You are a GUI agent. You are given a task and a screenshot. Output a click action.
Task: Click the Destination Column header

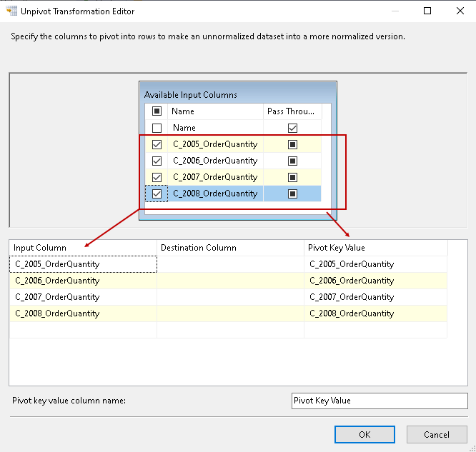pyautogui.click(x=230, y=248)
